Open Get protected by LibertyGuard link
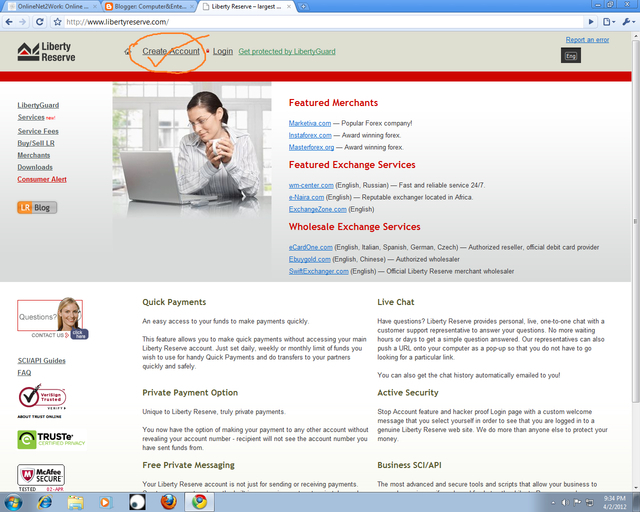 (x=287, y=51)
